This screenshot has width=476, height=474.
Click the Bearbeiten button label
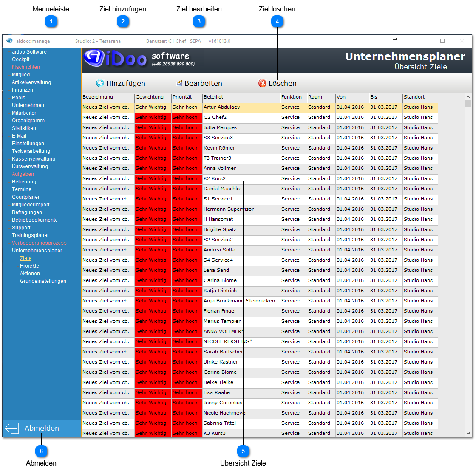pos(203,83)
